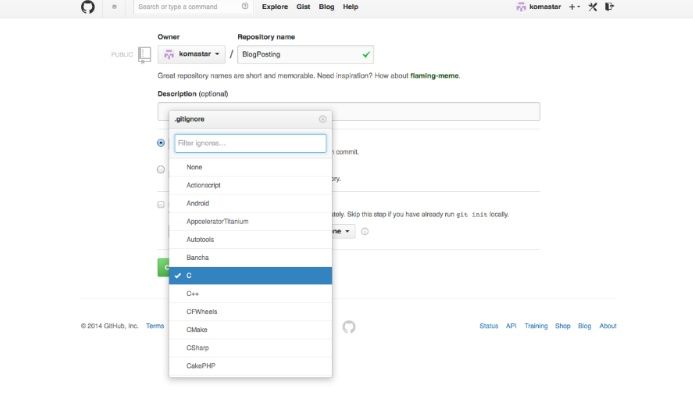Open the license dropdown

tap(343, 231)
